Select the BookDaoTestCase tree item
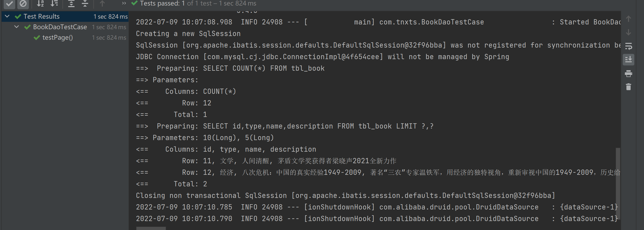 coord(60,27)
